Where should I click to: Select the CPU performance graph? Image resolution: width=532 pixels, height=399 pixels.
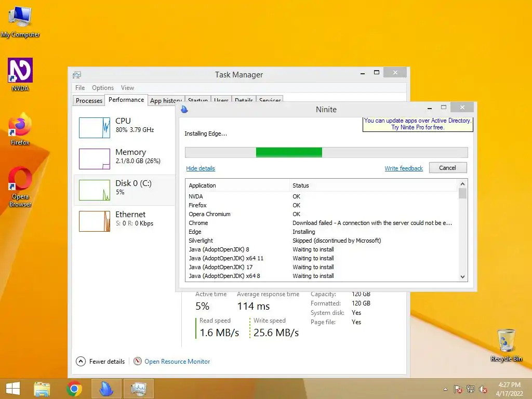tap(95, 128)
